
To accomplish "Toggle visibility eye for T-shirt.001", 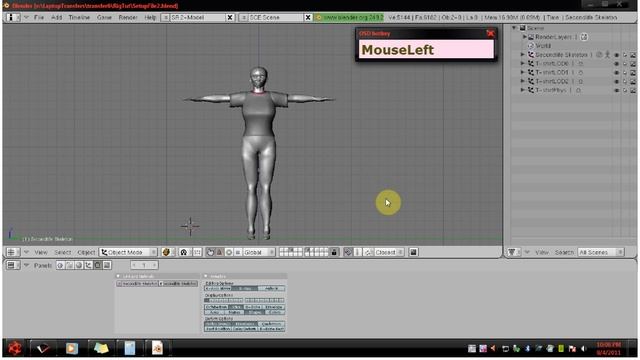I will 617,73.
